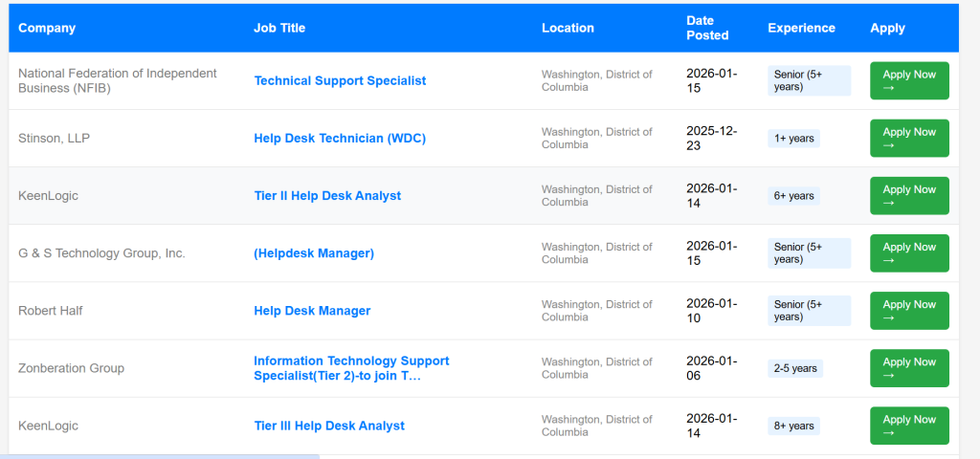The width and height of the screenshot is (980, 459).
Task: Click the Job Title column header
Action: pyautogui.click(x=279, y=28)
